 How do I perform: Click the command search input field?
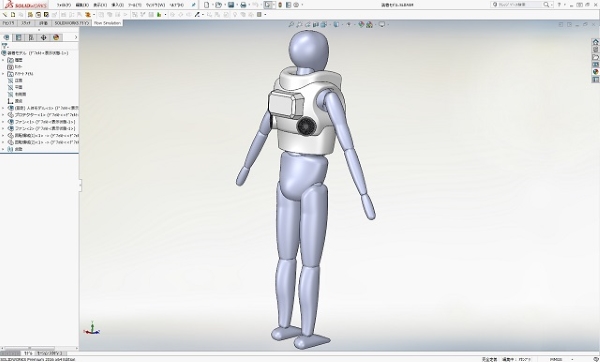(x=520, y=5)
